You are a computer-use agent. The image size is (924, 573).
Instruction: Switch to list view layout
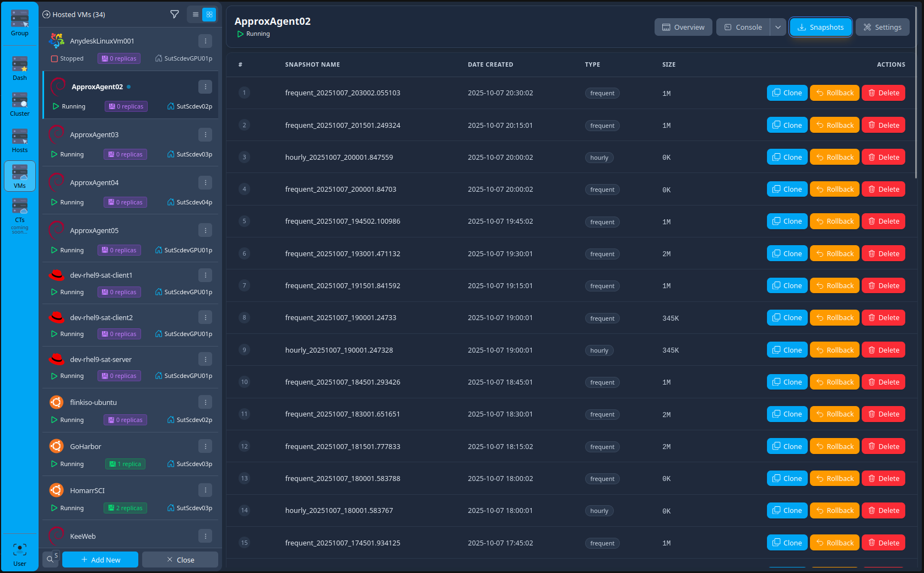[x=195, y=14]
